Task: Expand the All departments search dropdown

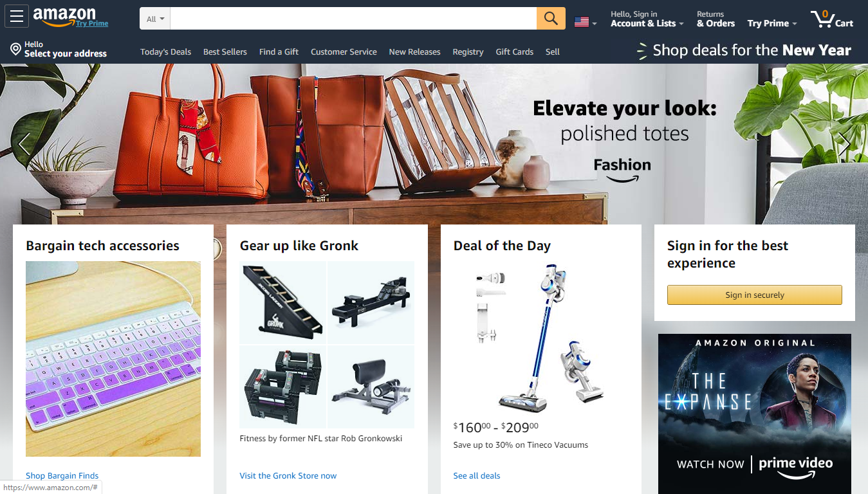Action: (x=155, y=19)
